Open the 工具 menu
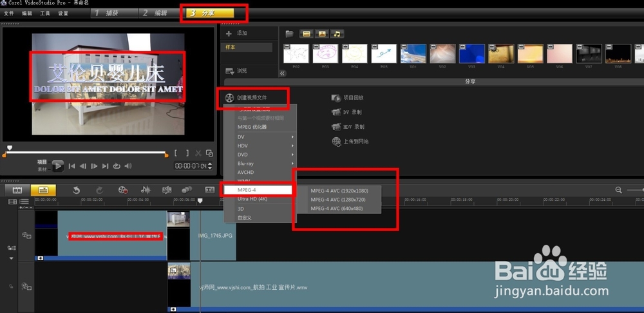Viewport: 644px width, 313px height. pyautogui.click(x=45, y=13)
